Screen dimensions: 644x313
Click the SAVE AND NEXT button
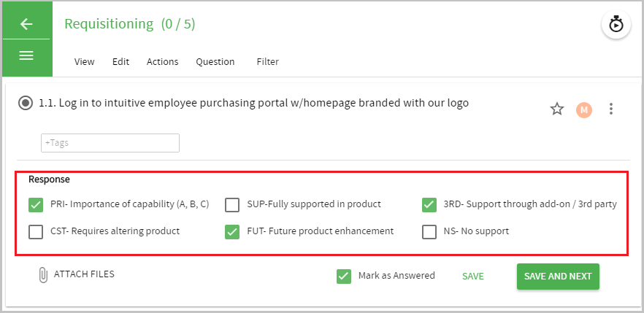(558, 277)
